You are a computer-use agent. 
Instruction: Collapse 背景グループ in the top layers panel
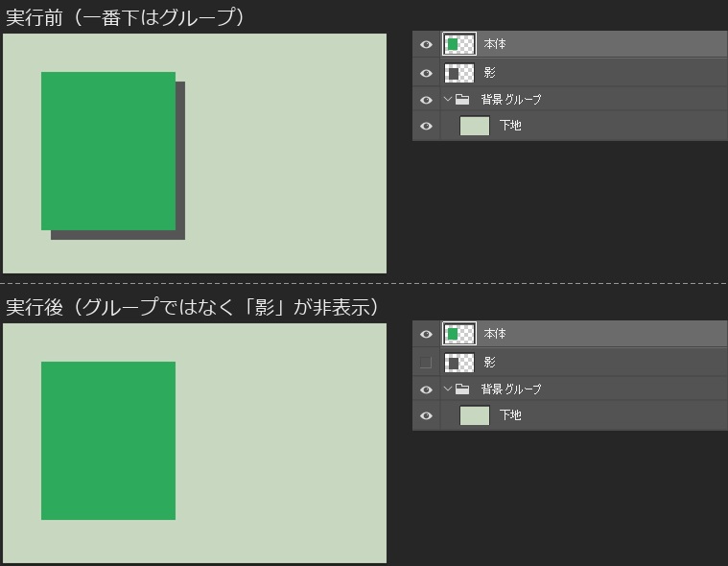click(448, 99)
